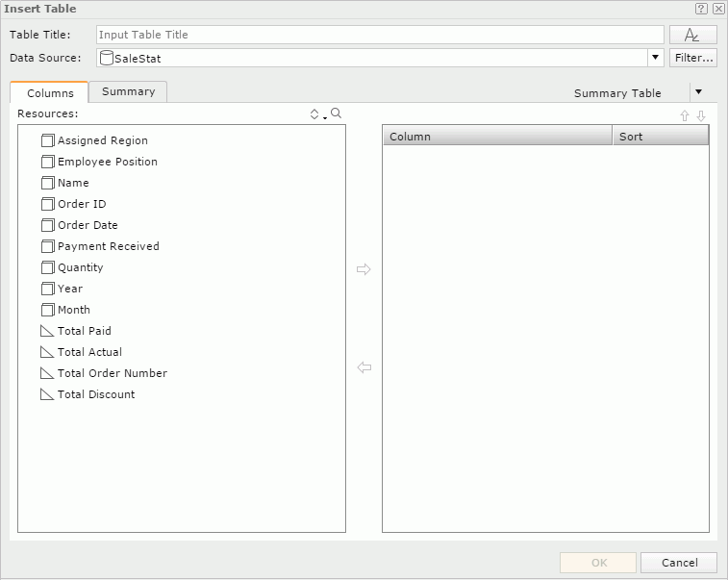Switch to the Summary tab
The image size is (728, 580).
(128, 91)
